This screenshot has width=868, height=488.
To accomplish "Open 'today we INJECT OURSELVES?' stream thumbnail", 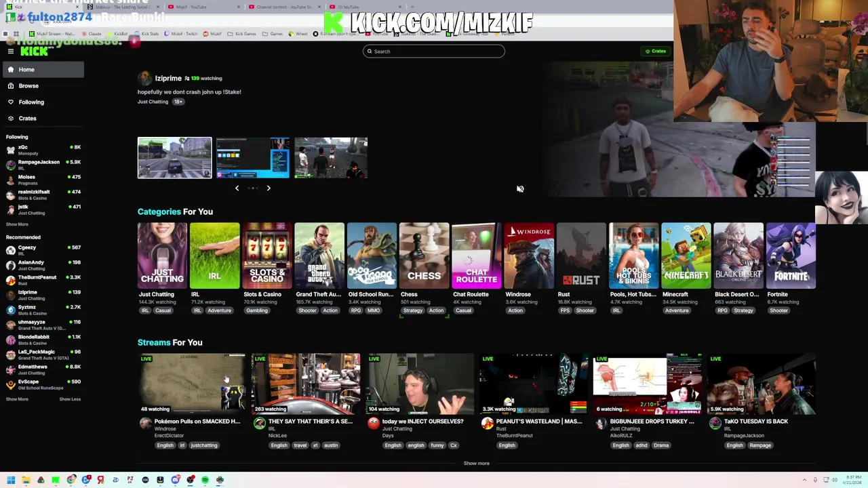I will [420, 384].
